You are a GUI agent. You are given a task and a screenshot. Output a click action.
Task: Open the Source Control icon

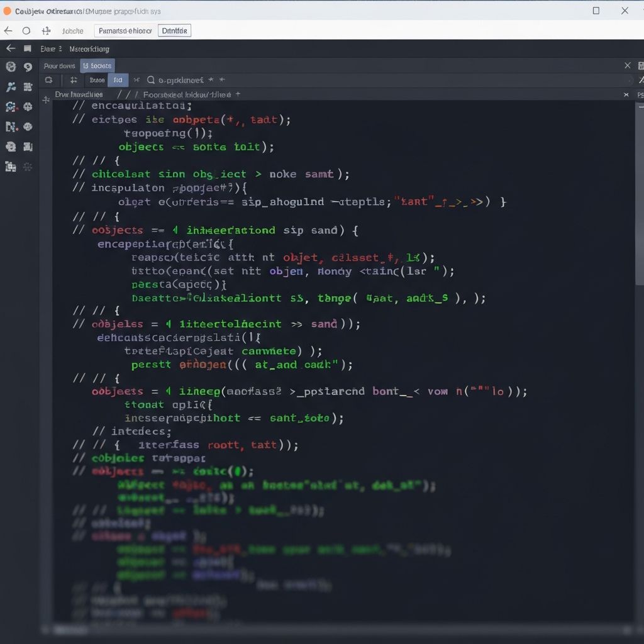coord(10,87)
